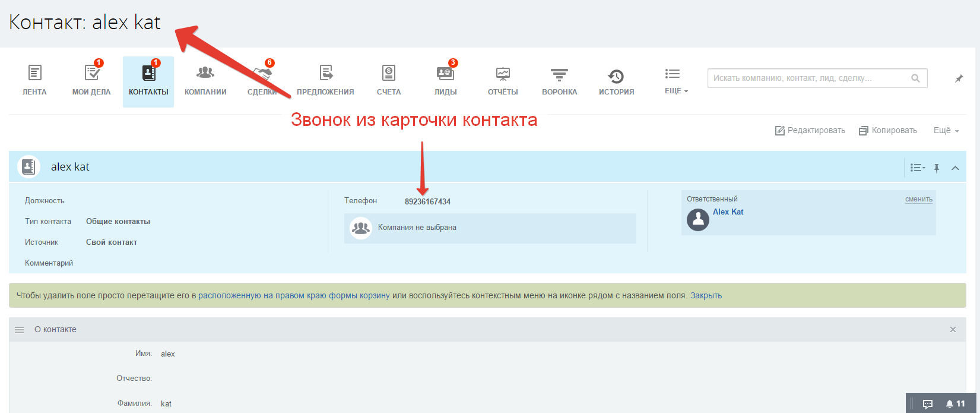Close the О контакте section

[x=953, y=329]
